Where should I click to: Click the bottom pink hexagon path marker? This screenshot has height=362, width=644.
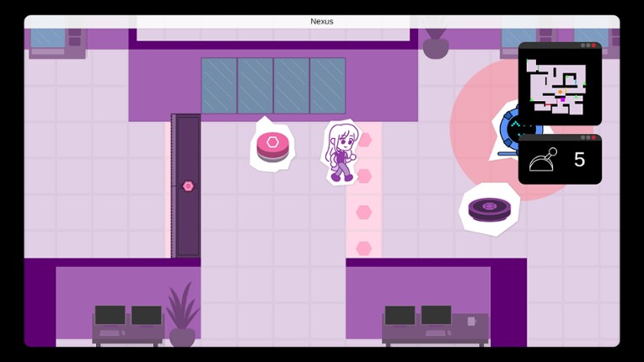(x=364, y=248)
